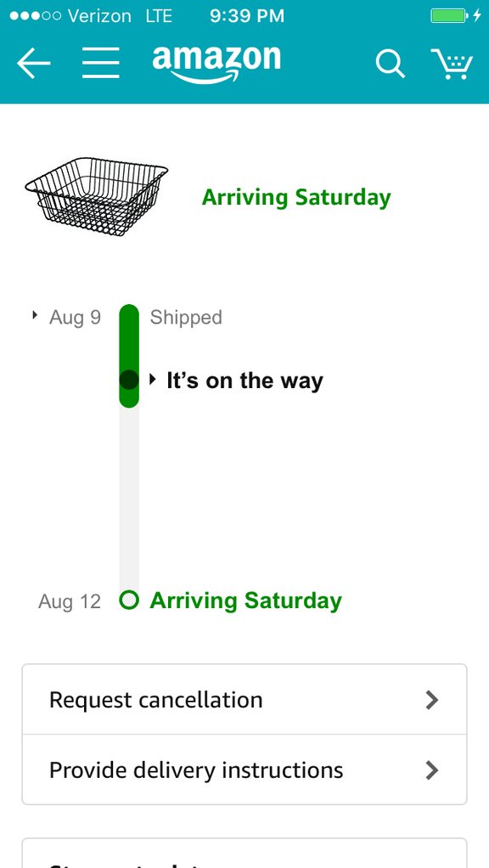Tap the wire basket product image
Viewport: 489px width, 868px height.
coord(96,196)
